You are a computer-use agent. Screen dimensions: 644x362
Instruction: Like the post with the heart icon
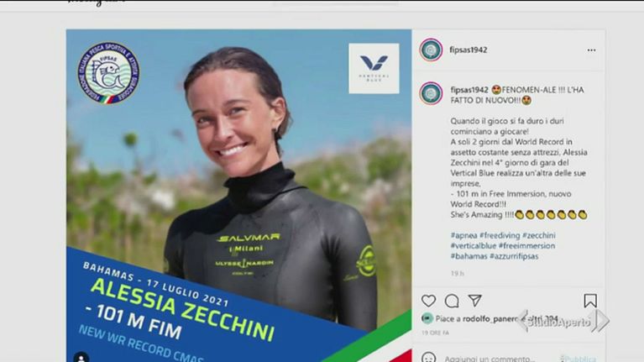(428, 301)
